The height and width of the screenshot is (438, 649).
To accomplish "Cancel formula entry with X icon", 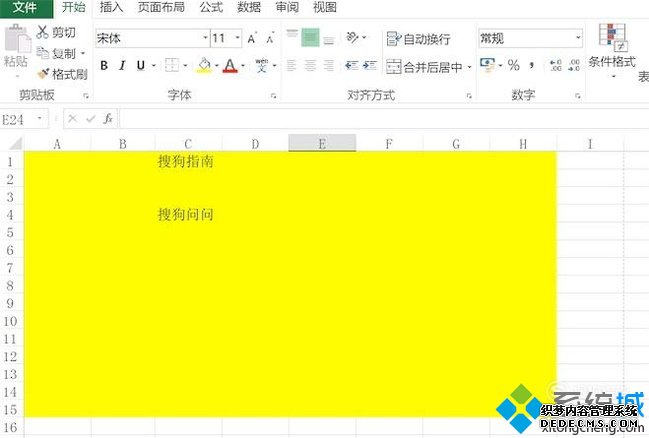I will pyautogui.click(x=73, y=119).
